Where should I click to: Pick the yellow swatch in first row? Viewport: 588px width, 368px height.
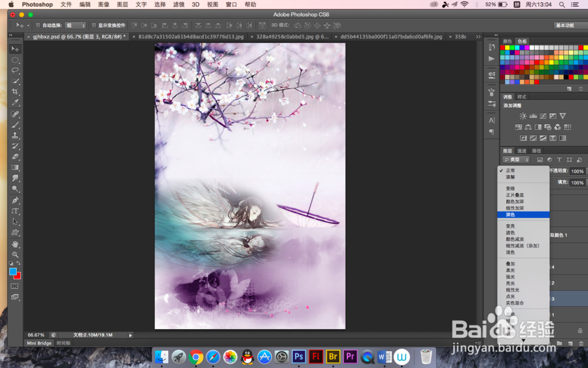(x=507, y=48)
